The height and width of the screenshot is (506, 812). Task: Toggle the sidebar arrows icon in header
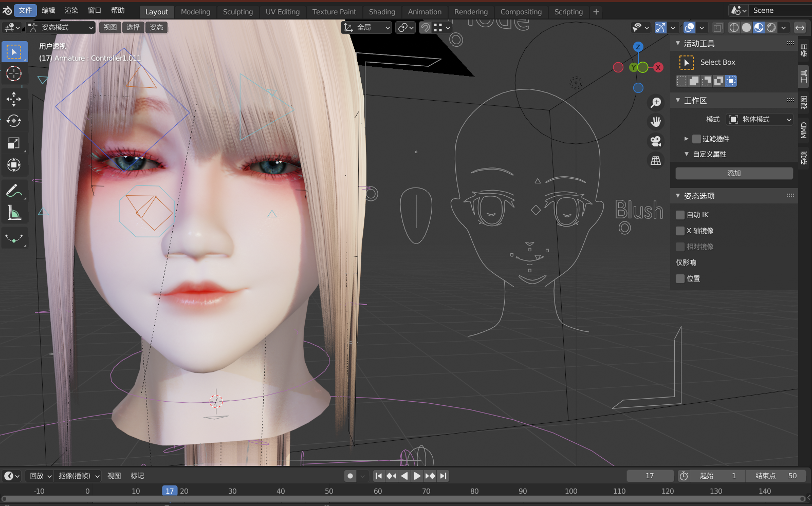[x=800, y=27]
